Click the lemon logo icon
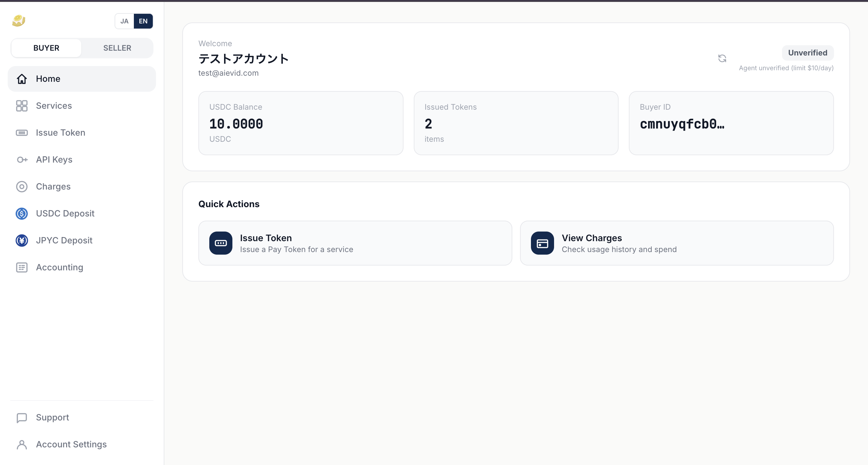 point(19,21)
